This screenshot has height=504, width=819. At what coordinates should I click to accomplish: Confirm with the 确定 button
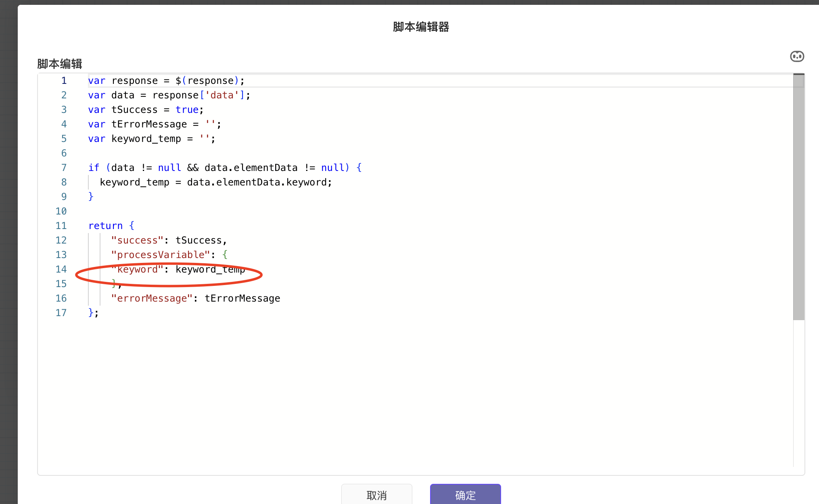(465, 495)
